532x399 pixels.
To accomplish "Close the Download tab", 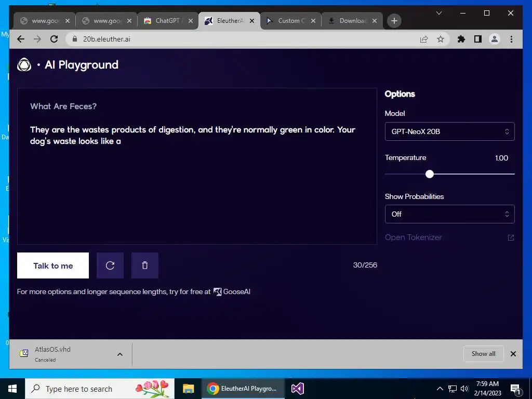I will 374,21.
